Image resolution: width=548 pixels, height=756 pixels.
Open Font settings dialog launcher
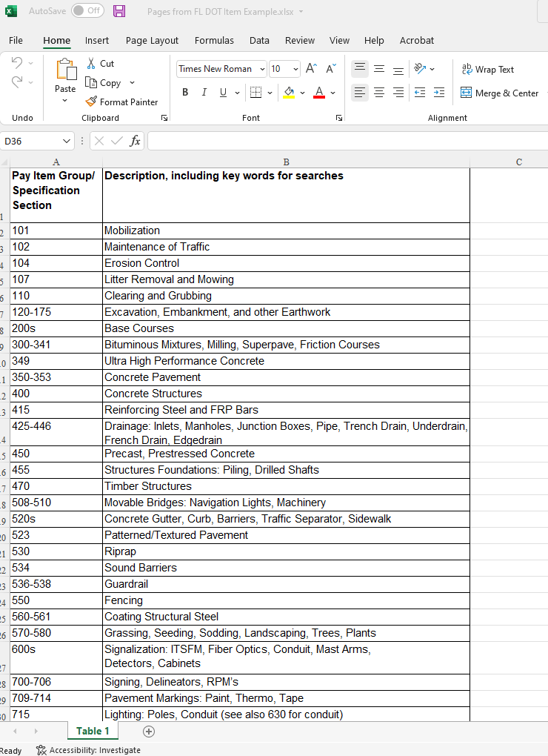click(x=339, y=118)
